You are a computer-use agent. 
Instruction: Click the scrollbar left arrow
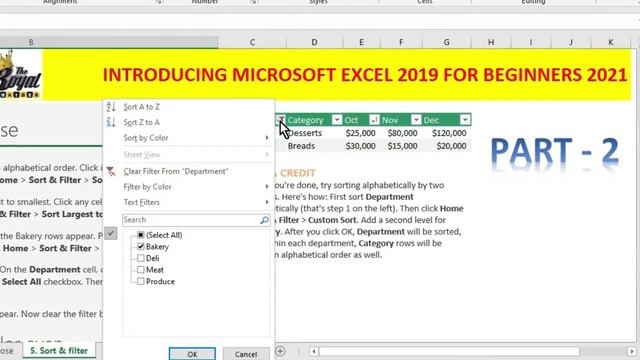point(313,351)
